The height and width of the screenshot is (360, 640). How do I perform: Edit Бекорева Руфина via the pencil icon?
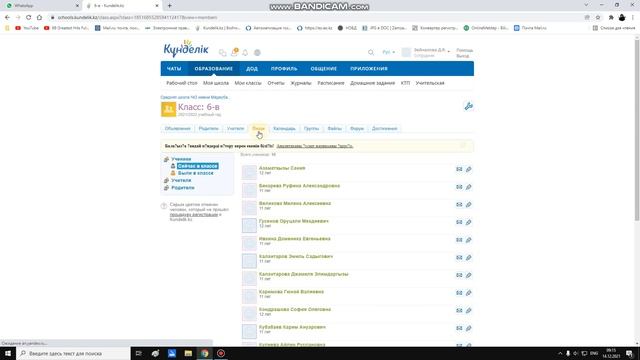469,187
